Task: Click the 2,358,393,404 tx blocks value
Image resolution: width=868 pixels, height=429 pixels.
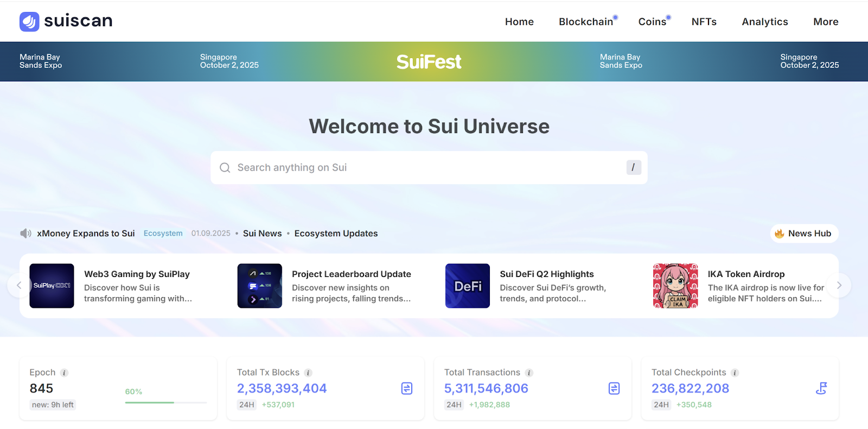Action: [282, 388]
